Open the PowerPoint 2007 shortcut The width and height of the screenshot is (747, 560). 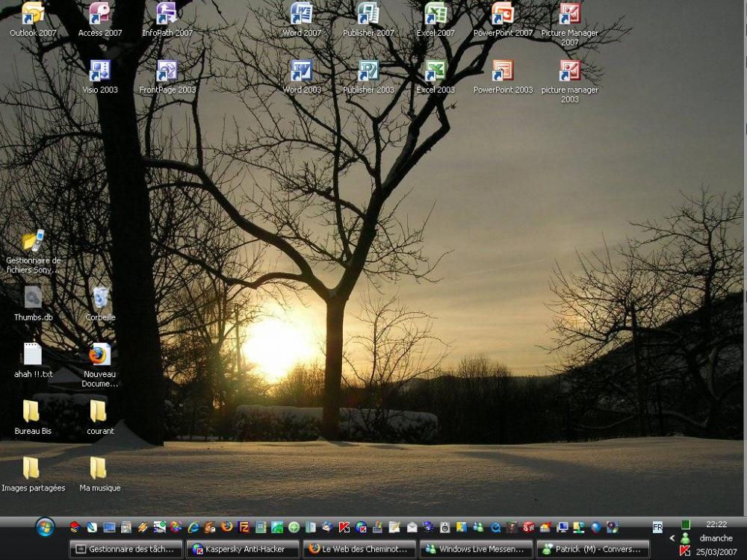coord(503,14)
